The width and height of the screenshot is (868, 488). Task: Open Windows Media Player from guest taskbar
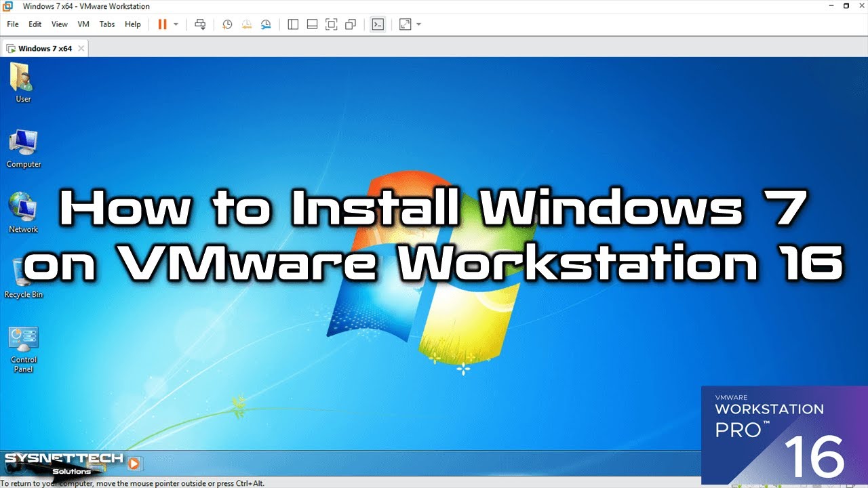(134, 464)
